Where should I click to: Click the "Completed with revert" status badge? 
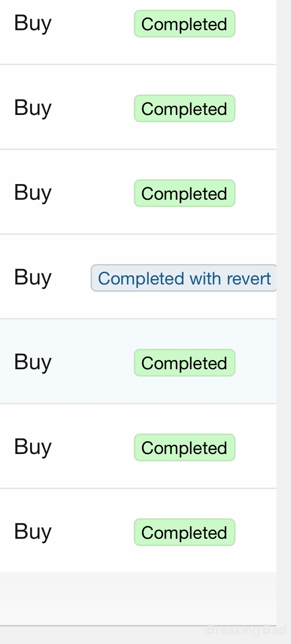184,278
